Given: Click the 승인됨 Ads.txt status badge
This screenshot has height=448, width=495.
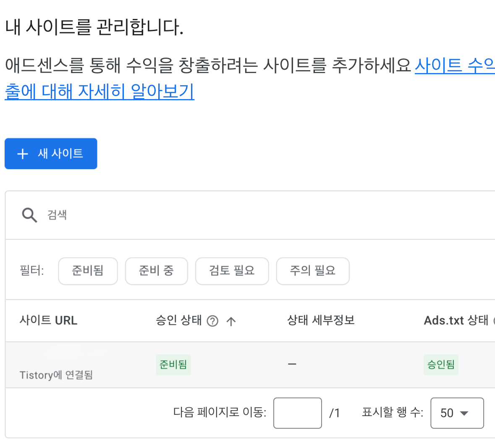Looking at the screenshot, I should click(x=441, y=365).
